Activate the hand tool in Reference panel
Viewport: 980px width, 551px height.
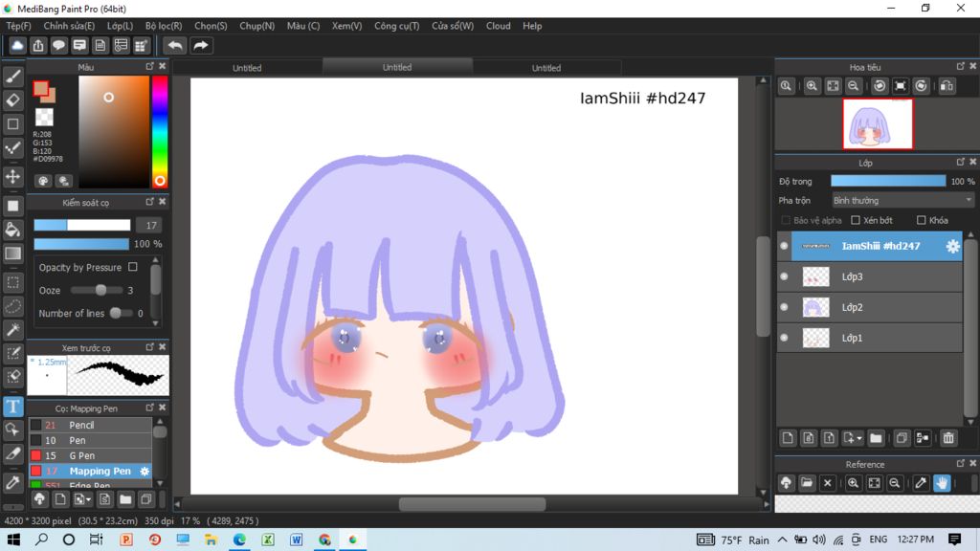pos(942,483)
